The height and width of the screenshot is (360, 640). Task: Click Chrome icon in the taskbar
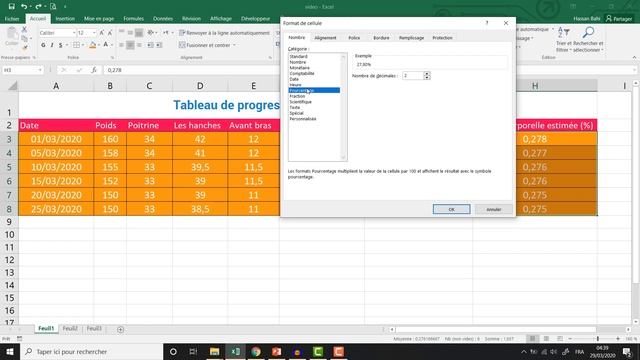(256, 351)
